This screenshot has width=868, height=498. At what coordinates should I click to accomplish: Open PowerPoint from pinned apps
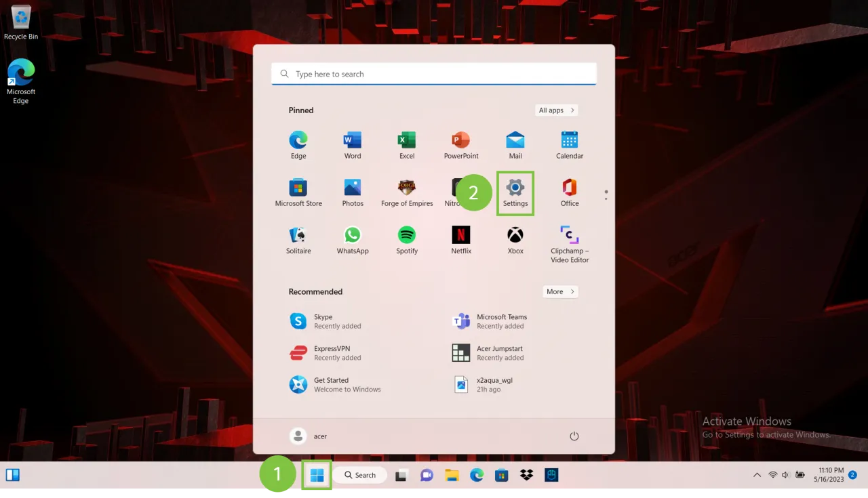tap(461, 145)
